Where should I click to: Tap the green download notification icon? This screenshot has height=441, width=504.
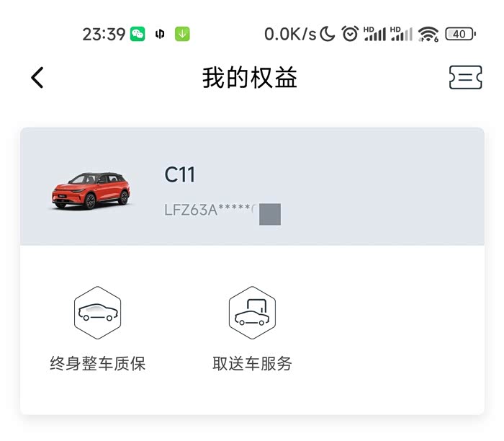click(x=182, y=34)
